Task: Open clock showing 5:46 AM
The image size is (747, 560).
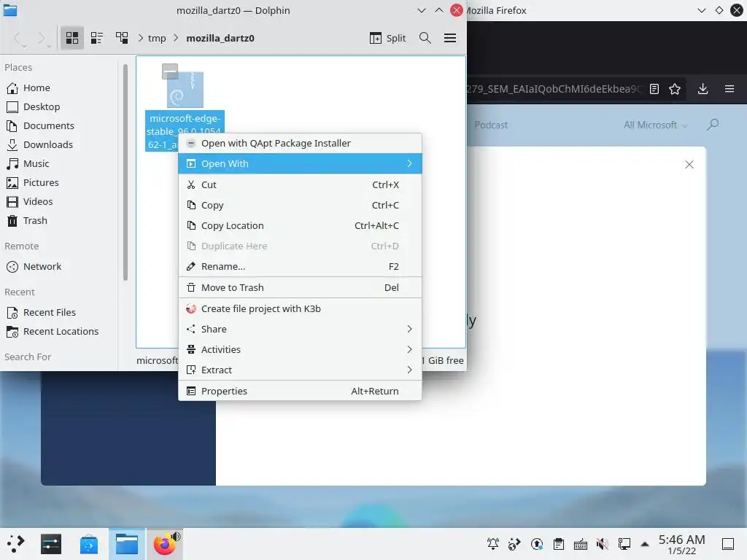Action: 682,544
